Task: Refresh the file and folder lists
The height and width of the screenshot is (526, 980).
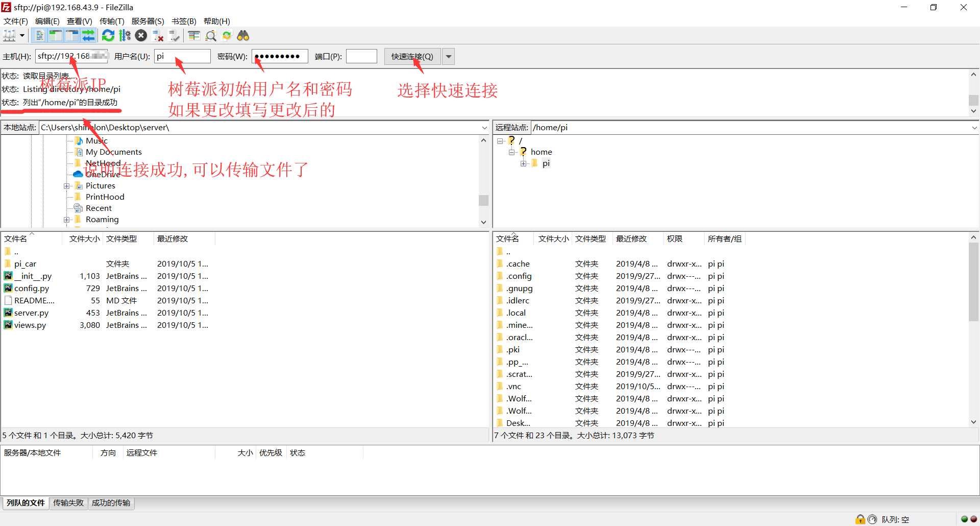Action: click(x=108, y=36)
